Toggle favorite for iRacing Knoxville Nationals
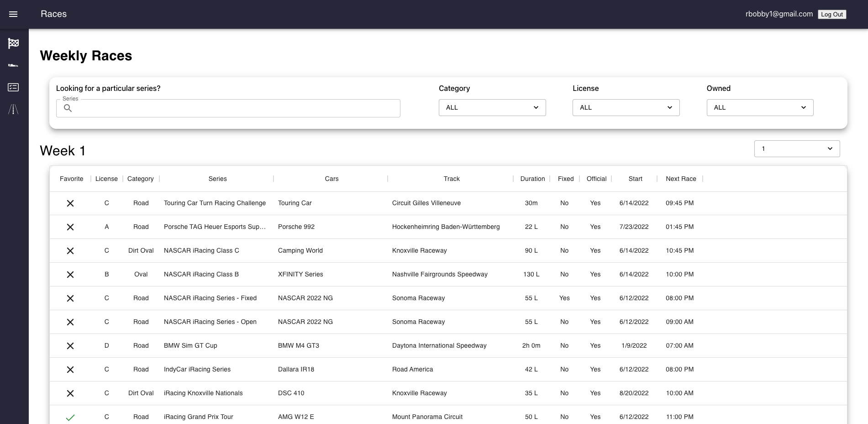 tap(70, 393)
